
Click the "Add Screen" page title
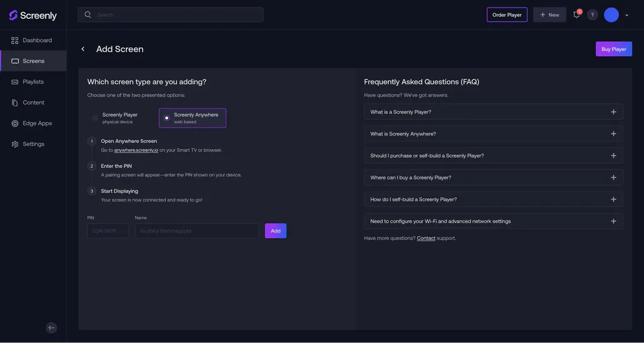click(x=119, y=49)
